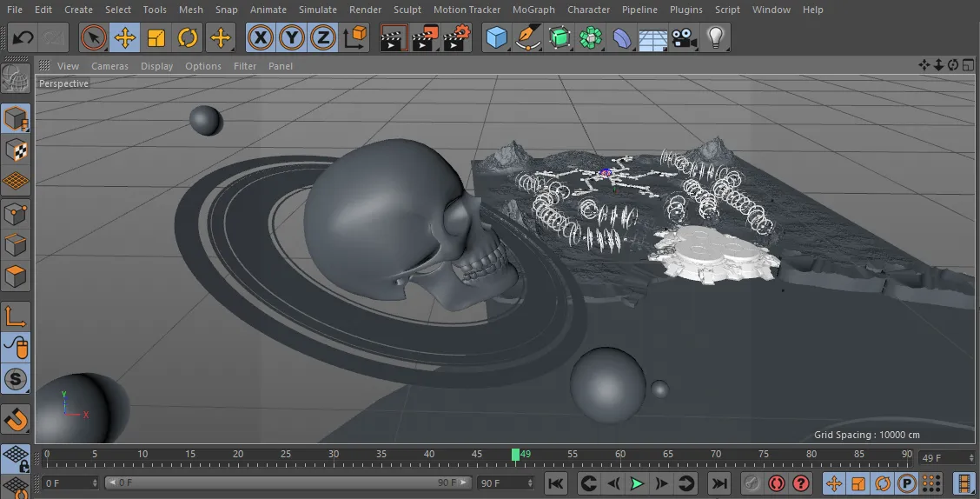Screen dimensions: 980x499
Task: Click stepper arrows on 90 F end field
Action: [530, 482]
